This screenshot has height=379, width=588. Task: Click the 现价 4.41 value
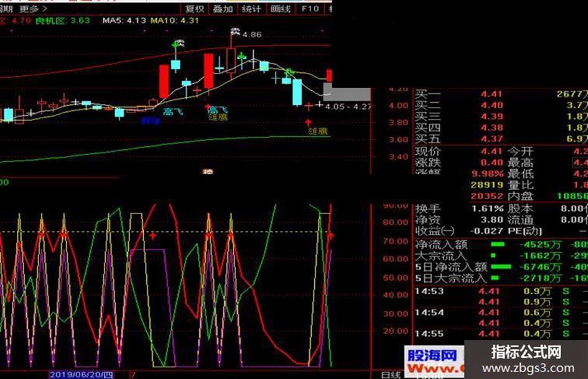(492, 151)
